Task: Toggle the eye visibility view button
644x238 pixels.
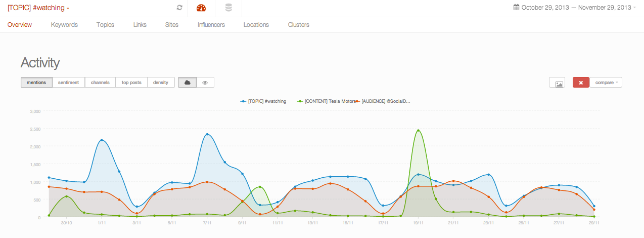Action: [205, 83]
